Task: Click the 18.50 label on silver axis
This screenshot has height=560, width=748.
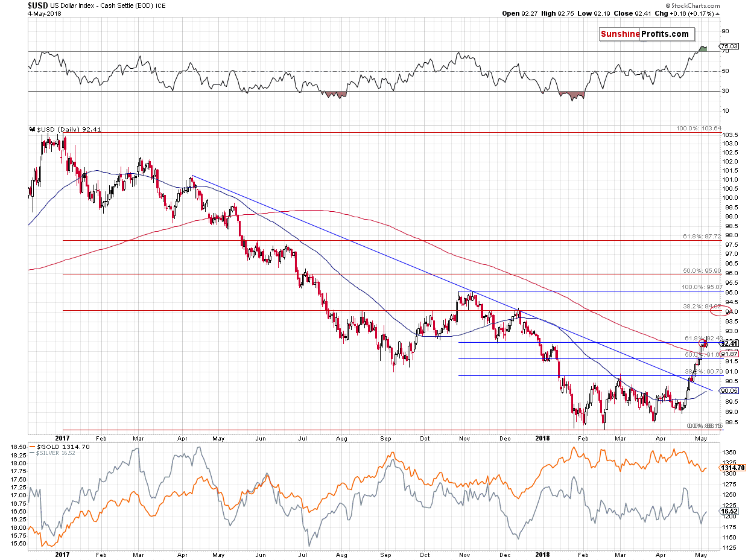Action: tap(18, 447)
